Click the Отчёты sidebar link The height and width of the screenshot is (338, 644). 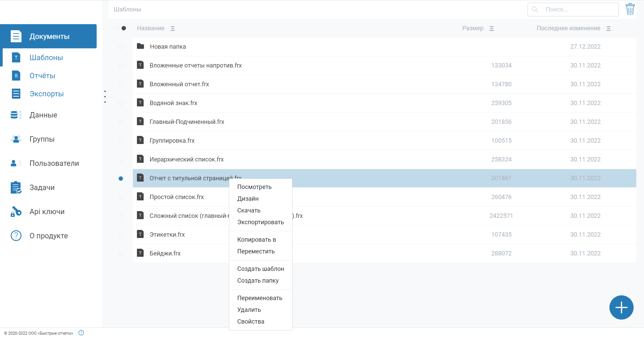click(x=42, y=76)
